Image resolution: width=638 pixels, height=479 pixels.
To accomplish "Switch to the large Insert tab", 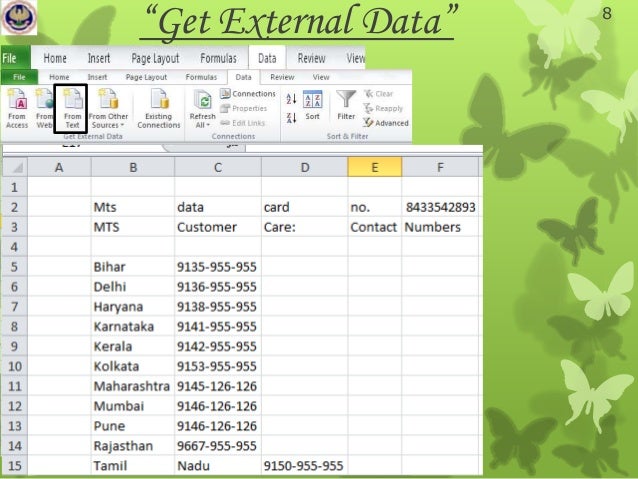I will coord(99,58).
